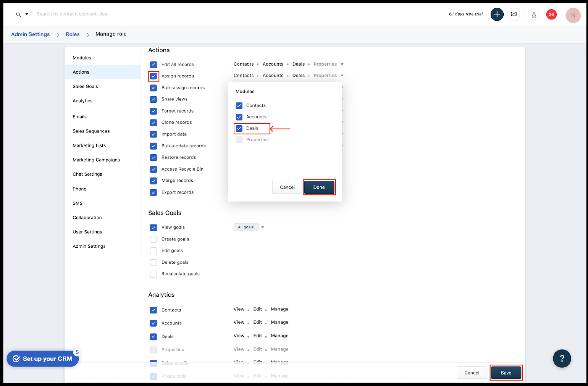The image size is (588, 386).
Task: Click Cancel in the Modules popup
Action: pyautogui.click(x=287, y=187)
